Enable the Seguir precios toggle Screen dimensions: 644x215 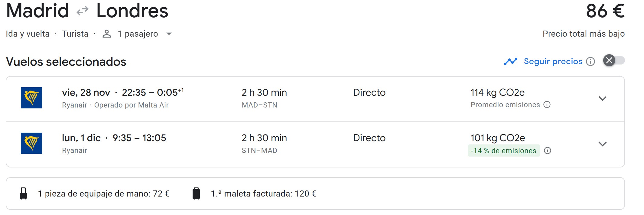pyautogui.click(x=614, y=61)
